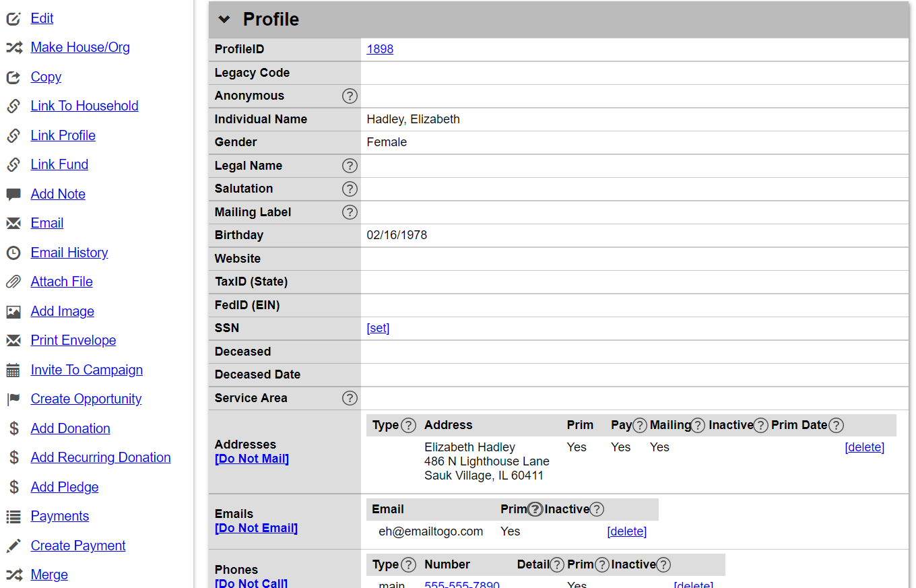Image resolution: width=916 pixels, height=588 pixels.
Task: Click Invite To Campaign link
Action: click(x=87, y=370)
